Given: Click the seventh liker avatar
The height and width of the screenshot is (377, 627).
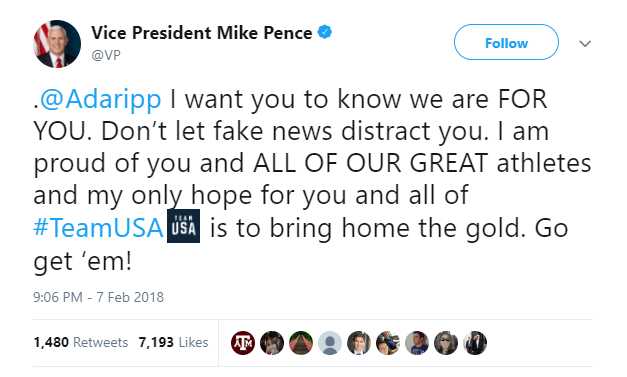Looking at the screenshot, I should [417, 343].
